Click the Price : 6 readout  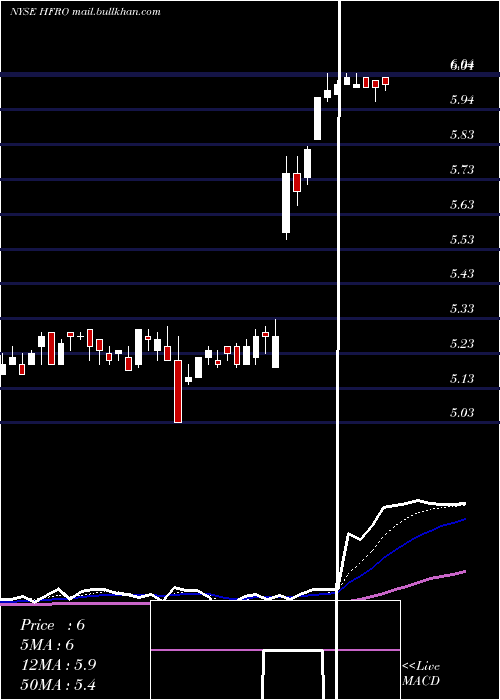click(x=52, y=625)
